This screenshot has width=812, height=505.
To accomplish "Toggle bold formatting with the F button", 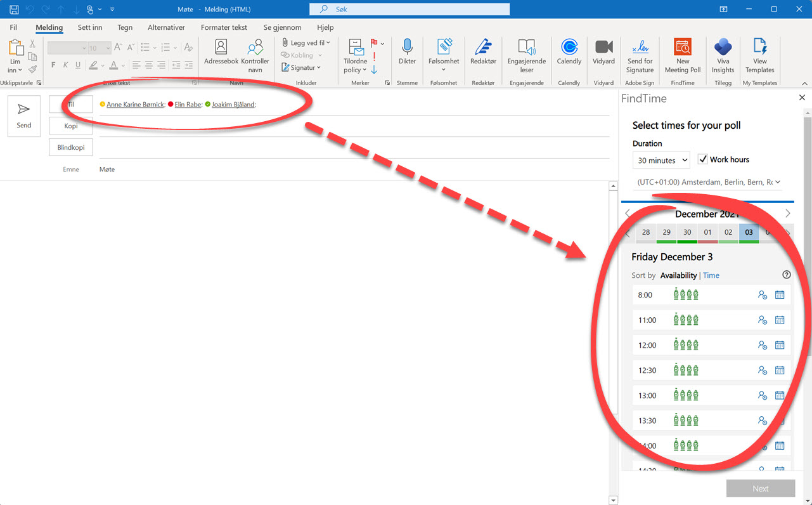I will click(x=53, y=65).
